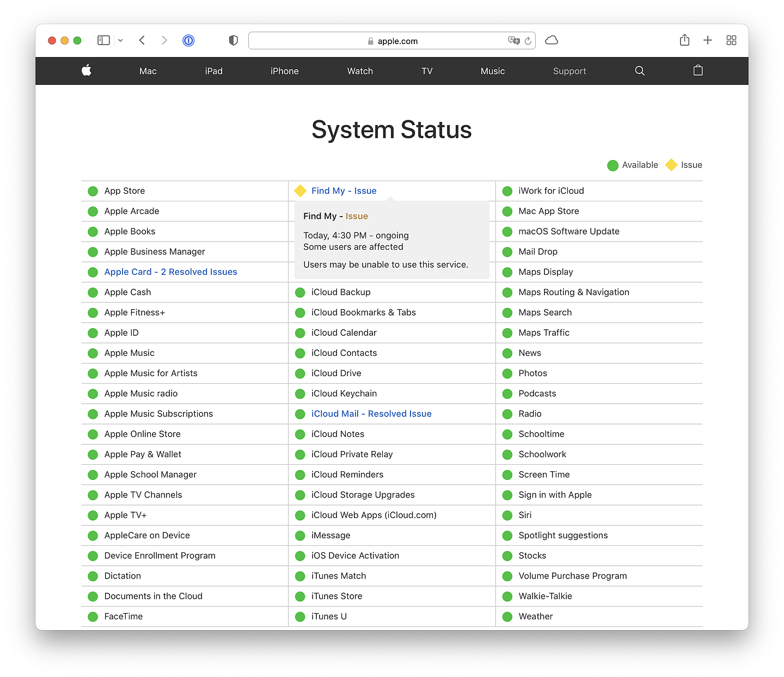784x677 pixels.
Task: Click the 'iCloud Private Relay' text
Action: [352, 454]
